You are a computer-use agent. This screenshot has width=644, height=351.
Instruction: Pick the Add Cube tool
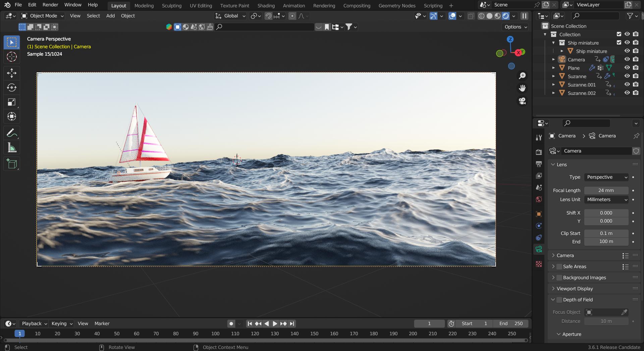(12, 164)
